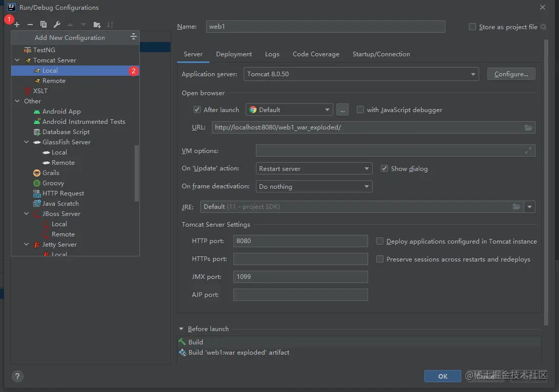Viewport: 559px width, 392px height.
Task: Open On frame deactivation Do nothing dropdown
Action: [314, 186]
